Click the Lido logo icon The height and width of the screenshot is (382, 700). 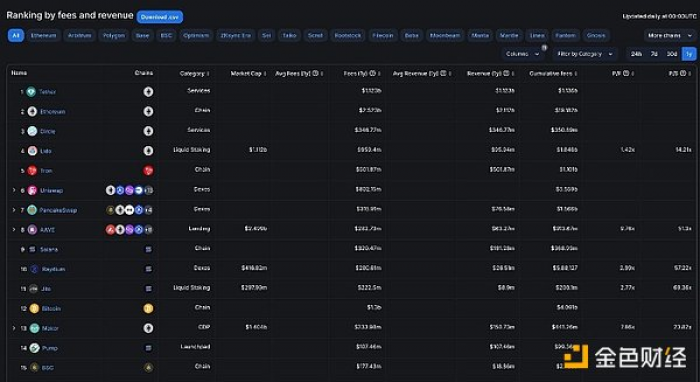point(32,151)
